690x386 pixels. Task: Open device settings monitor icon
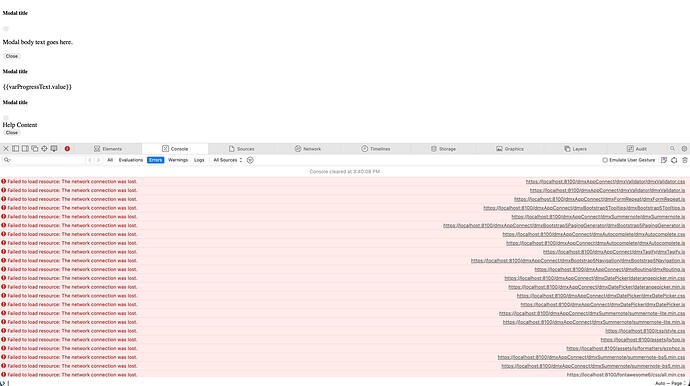click(x=54, y=149)
